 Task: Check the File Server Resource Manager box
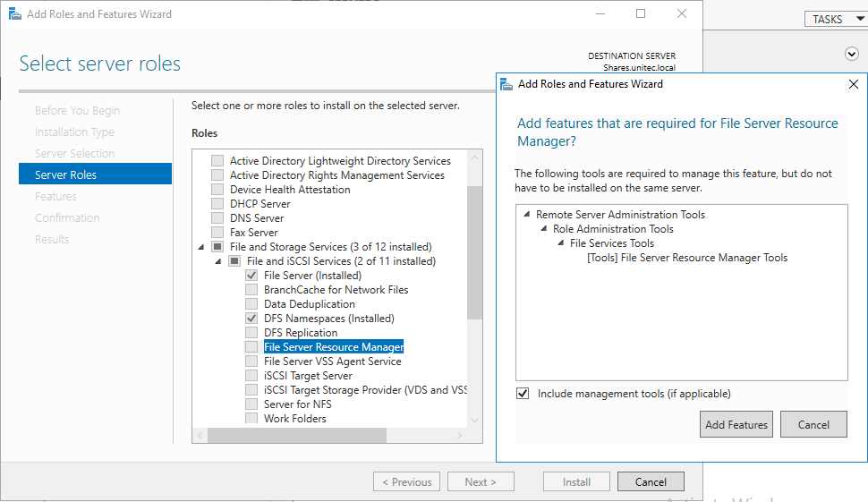click(251, 347)
